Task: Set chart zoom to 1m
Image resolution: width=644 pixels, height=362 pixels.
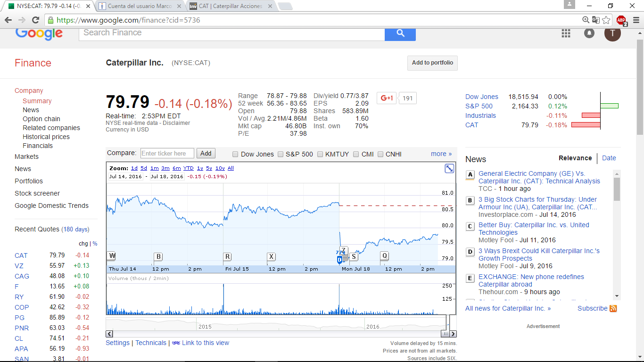Action: pyautogui.click(x=155, y=168)
